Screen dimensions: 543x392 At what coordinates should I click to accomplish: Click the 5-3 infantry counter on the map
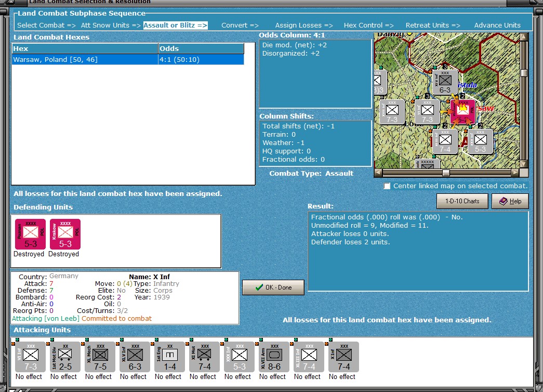(480, 141)
